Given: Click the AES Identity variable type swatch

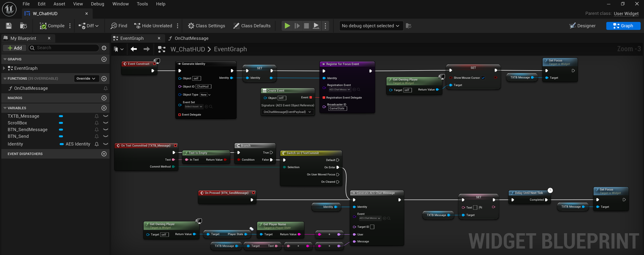Looking at the screenshot, I should click(62, 144).
